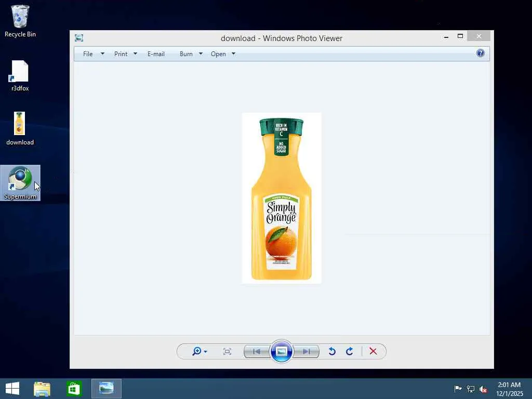Open the Burn menu
Screen dimensions: 532x399
click(x=186, y=54)
